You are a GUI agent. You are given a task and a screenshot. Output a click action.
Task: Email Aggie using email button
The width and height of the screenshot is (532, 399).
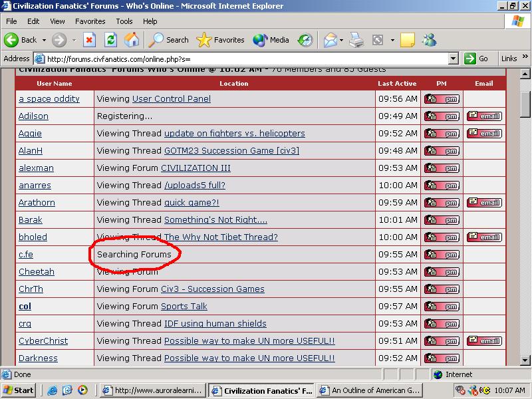coord(485,134)
